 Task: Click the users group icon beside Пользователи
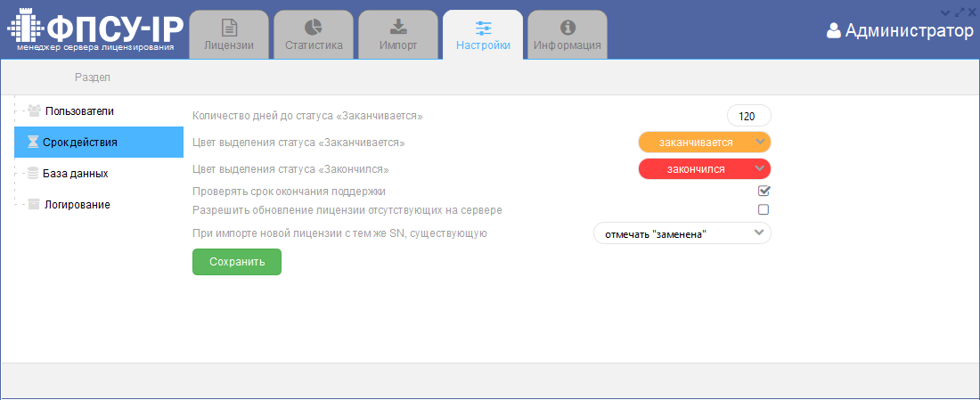tap(34, 110)
